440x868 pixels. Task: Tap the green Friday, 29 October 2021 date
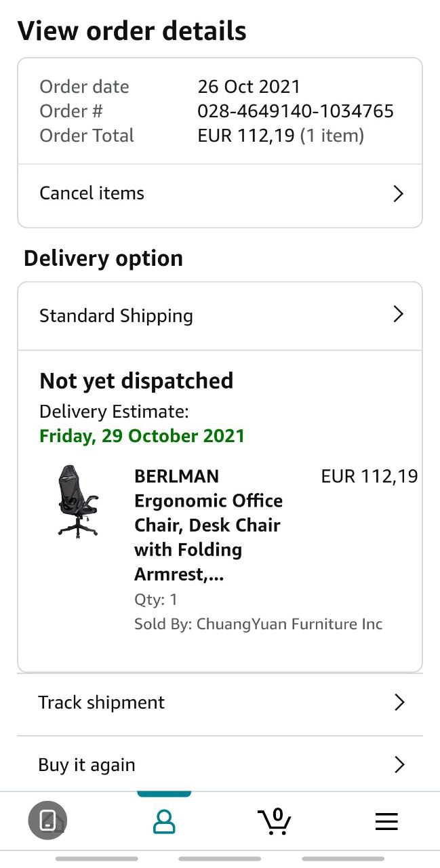pyautogui.click(x=142, y=435)
